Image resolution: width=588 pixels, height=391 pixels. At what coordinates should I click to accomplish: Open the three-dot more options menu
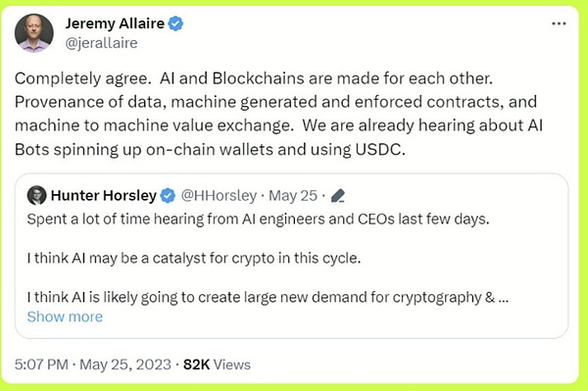[x=559, y=24]
